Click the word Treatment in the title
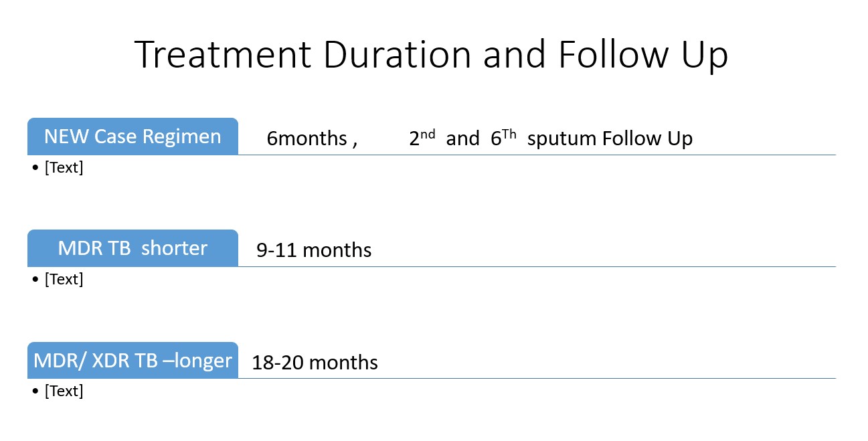The width and height of the screenshot is (868, 441). click(222, 54)
